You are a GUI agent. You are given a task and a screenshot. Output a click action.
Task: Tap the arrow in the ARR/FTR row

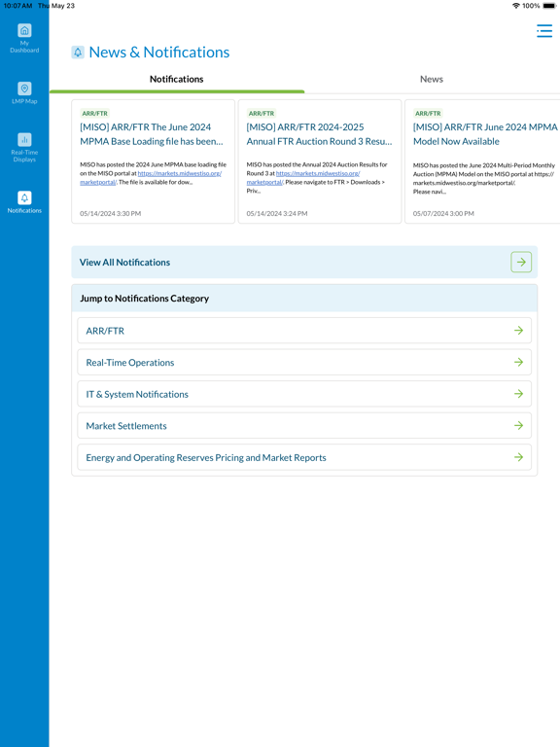pyautogui.click(x=518, y=330)
